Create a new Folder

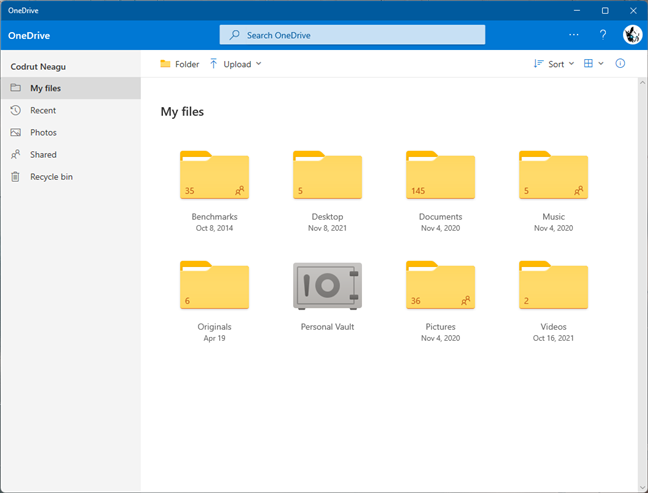180,64
